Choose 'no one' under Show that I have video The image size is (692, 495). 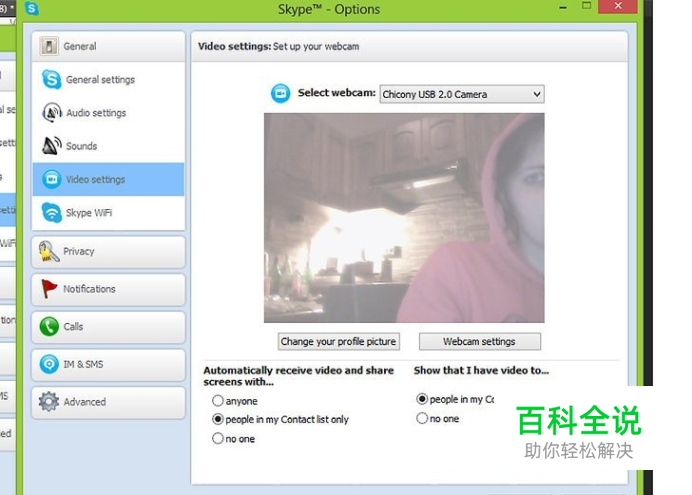pos(422,418)
